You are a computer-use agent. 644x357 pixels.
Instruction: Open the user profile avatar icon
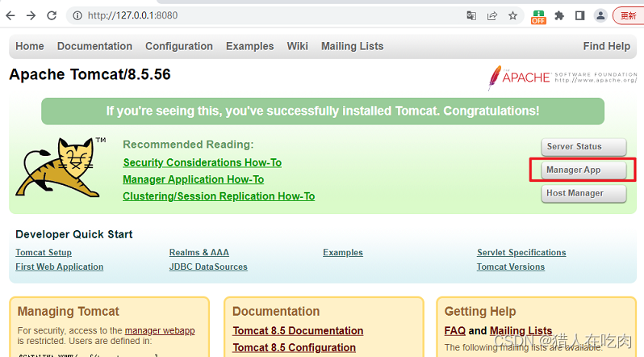[600, 15]
